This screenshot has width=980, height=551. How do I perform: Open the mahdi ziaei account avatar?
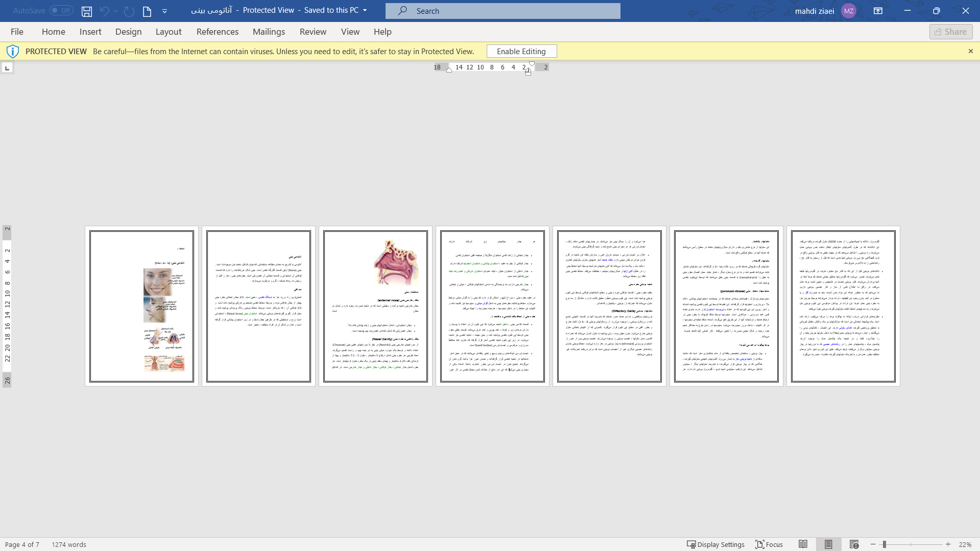[x=849, y=11]
